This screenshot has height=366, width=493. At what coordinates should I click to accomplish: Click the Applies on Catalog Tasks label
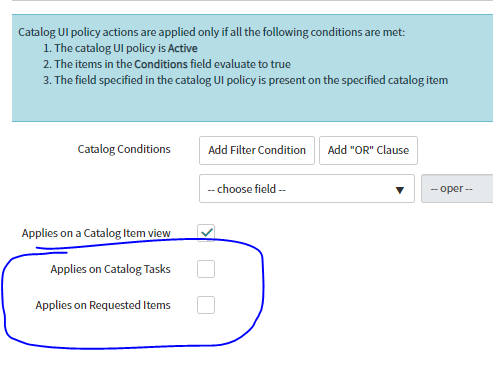(x=110, y=269)
